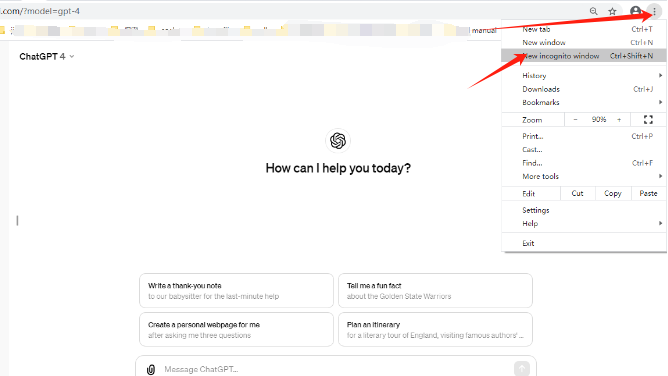
Task: Expand the Help submenu
Action: point(584,224)
